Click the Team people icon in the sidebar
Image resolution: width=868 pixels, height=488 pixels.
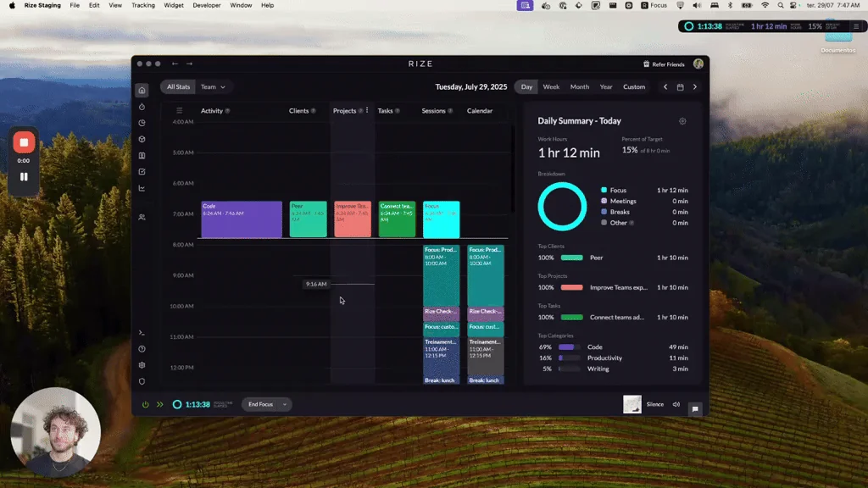click(142, 217)
